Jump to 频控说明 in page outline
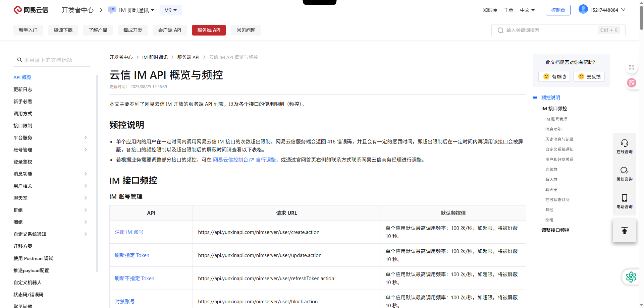The image size is (644, 308). point(551,98)
